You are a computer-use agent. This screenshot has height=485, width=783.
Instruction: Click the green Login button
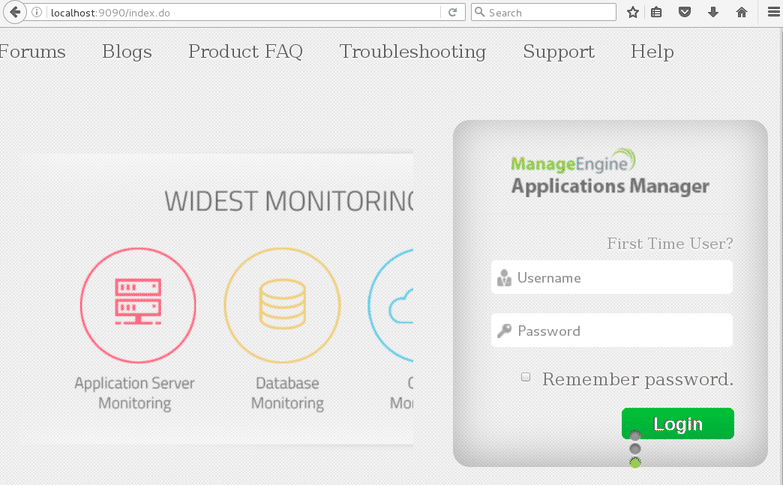tap(678, 424)
